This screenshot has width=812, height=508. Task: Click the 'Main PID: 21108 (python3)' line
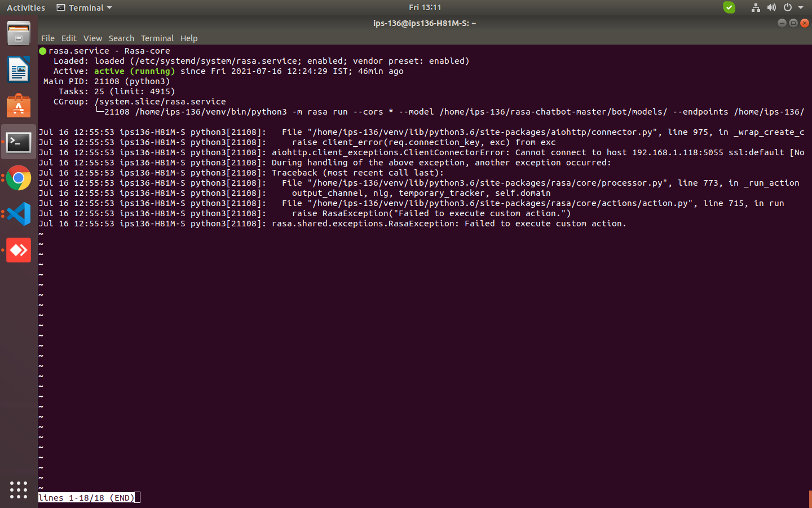pyautogui.click(x=107, y=81)
